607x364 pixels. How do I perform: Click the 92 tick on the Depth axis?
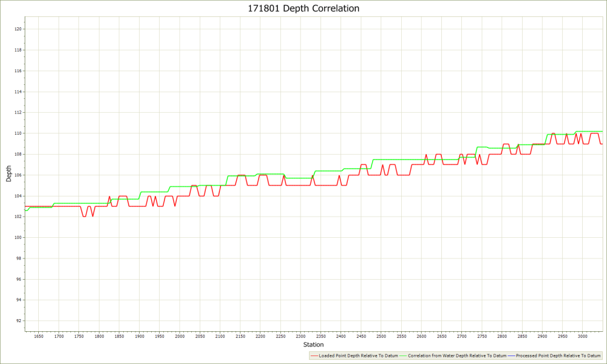pos(19,320)
